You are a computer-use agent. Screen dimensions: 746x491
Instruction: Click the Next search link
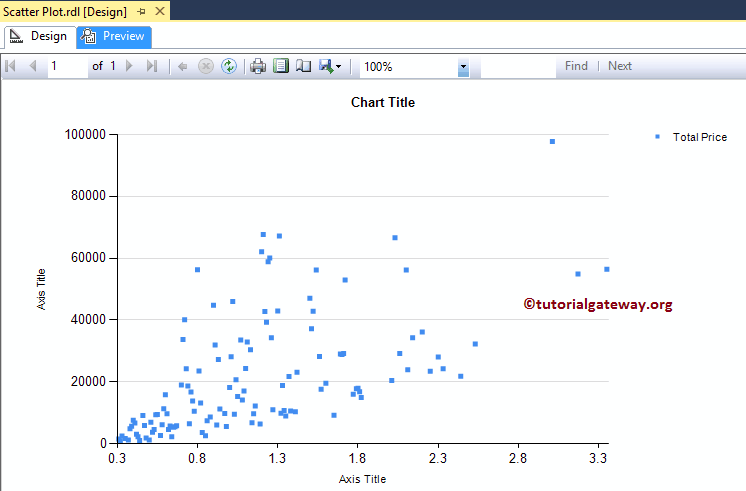[x=619, y=66]
